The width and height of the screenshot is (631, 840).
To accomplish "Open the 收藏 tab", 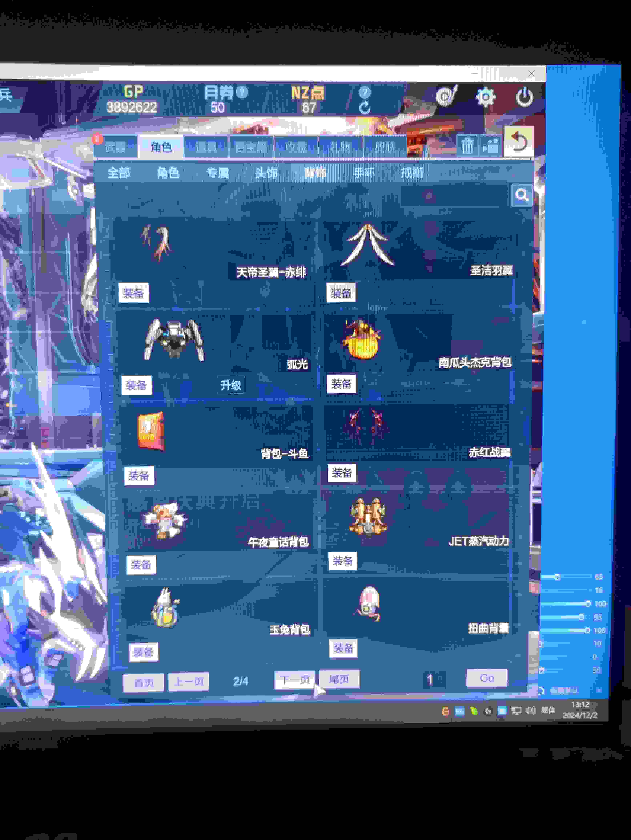I will pyautogui.click(x=296, y=147).
